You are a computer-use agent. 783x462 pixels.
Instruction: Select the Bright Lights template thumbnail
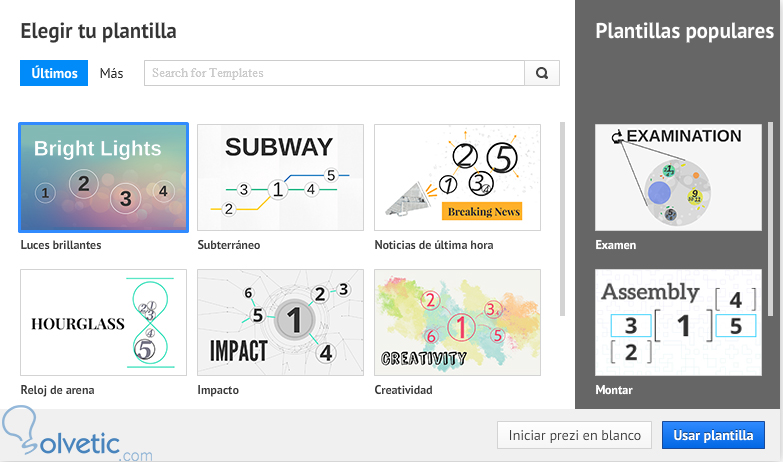pos(103,178)
